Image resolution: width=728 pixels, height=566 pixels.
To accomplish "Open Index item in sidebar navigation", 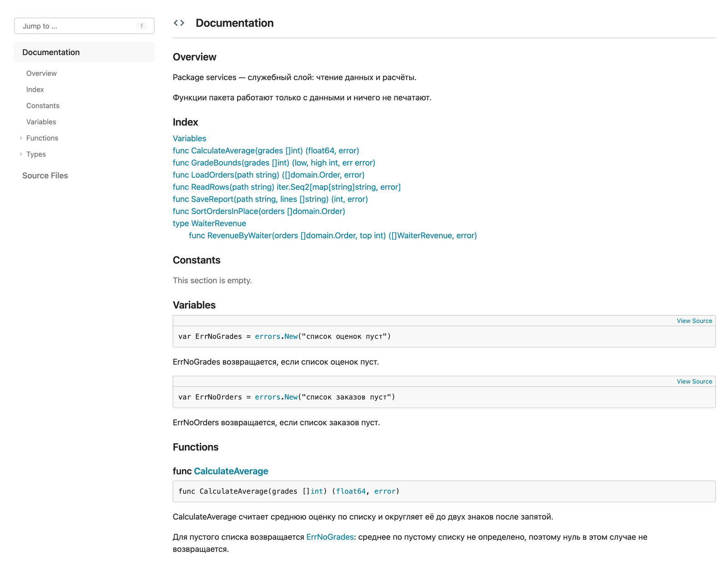I will (35, 90).
